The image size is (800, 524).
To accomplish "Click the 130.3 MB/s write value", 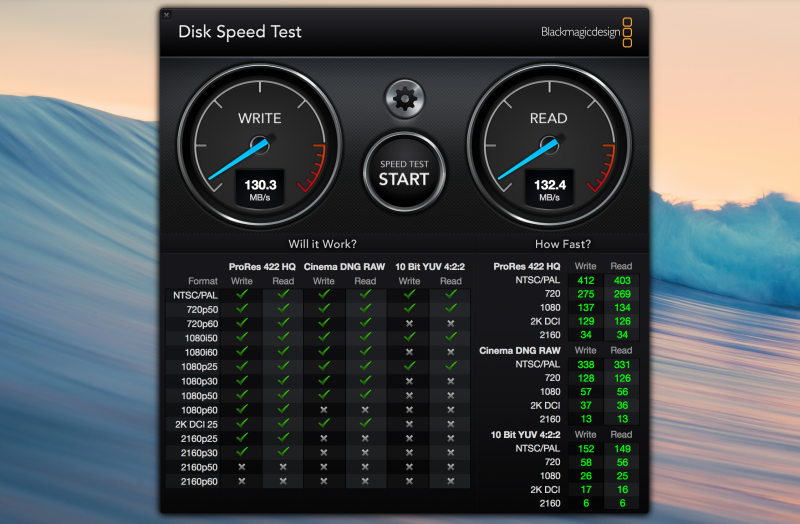I will point(260,189).
